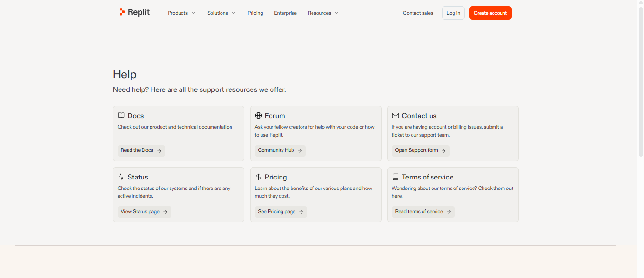Open the Products menu

click(181, 13)
